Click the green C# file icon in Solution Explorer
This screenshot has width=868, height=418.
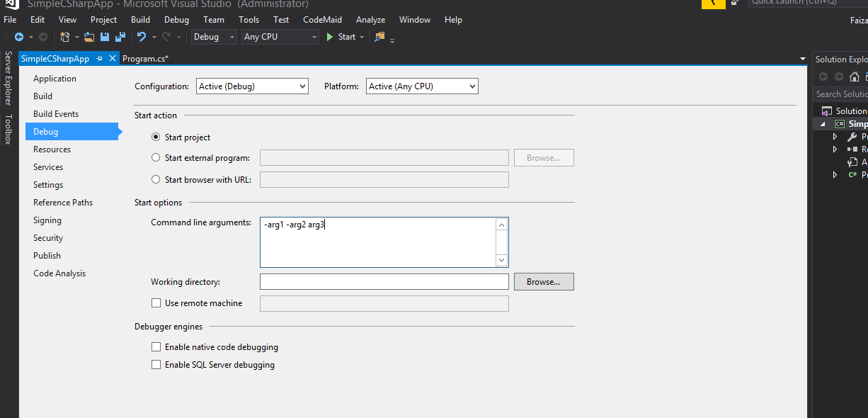click(852, 175)
